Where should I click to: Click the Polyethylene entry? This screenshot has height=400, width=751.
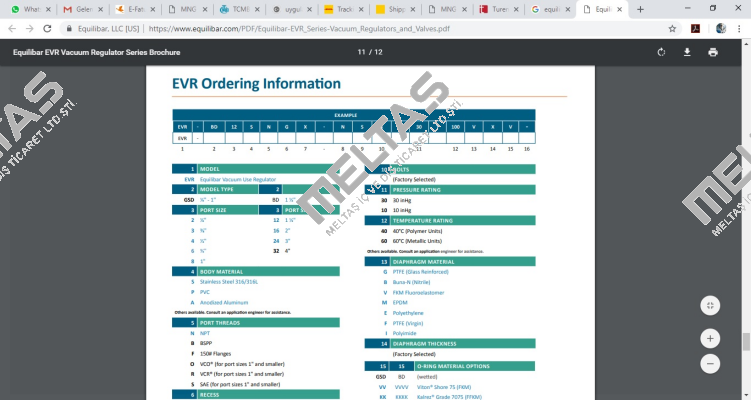pos(408,313)
